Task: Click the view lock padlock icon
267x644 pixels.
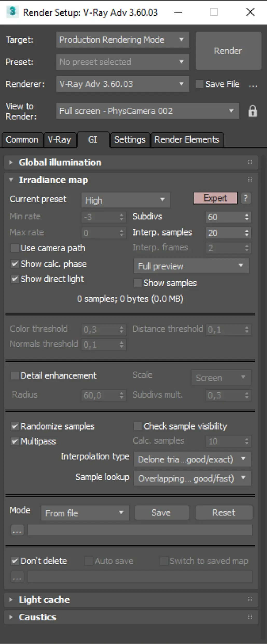Action: [252, 111]
